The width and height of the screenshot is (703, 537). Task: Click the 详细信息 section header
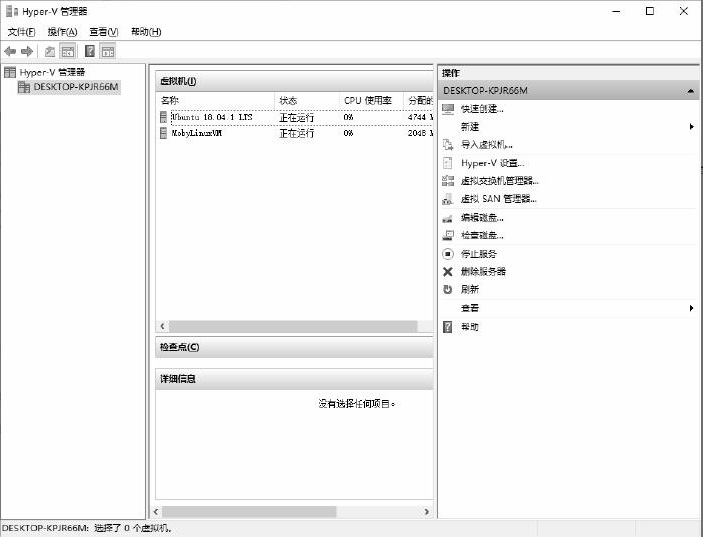coord(294,379)
